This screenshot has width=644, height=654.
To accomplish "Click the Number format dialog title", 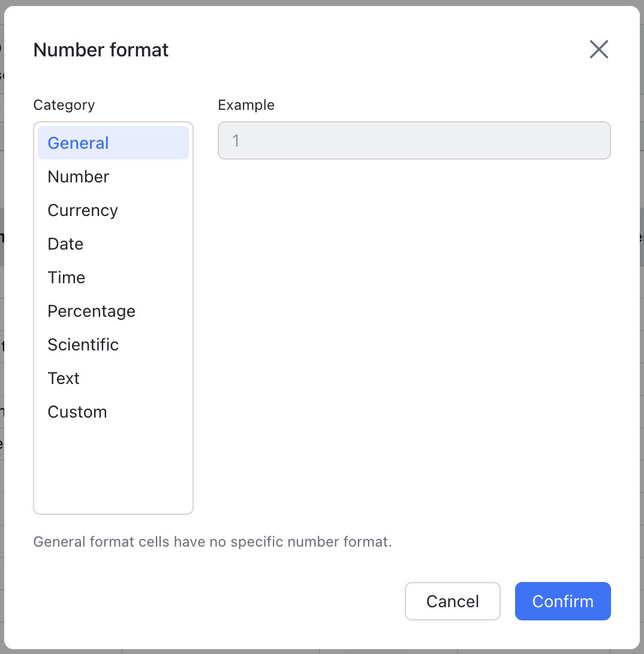I will pos(101,50).
